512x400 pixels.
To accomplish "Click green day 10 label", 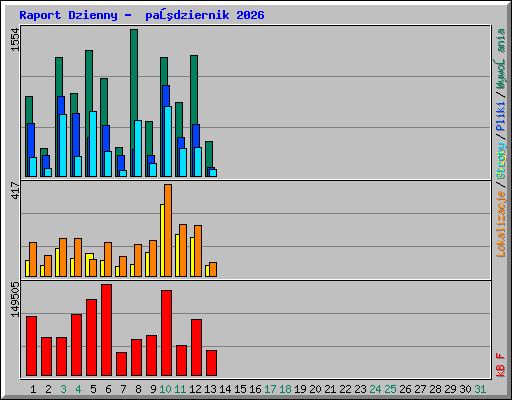I will click(x=165, y=389).
